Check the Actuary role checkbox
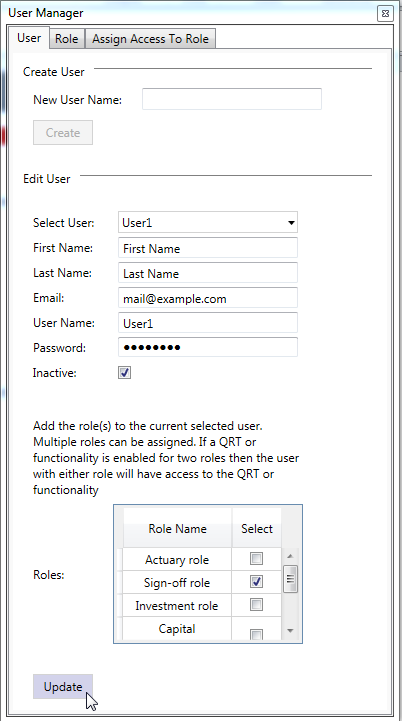 [x=256, y=559]
